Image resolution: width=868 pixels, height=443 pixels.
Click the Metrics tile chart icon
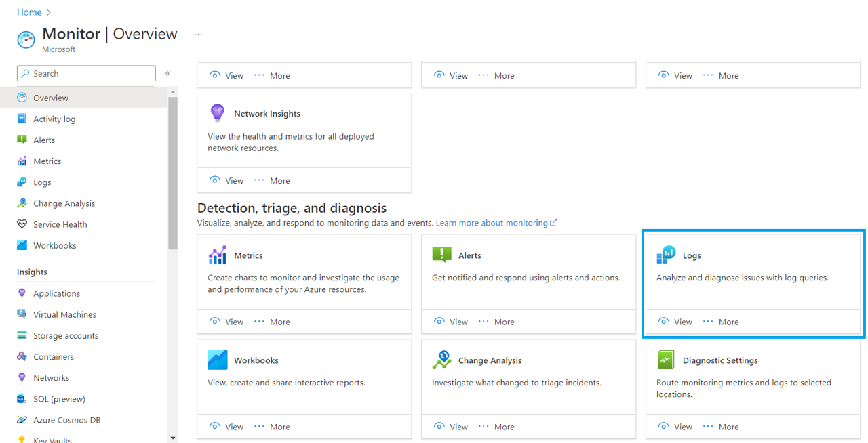click(x=217, y=255)
